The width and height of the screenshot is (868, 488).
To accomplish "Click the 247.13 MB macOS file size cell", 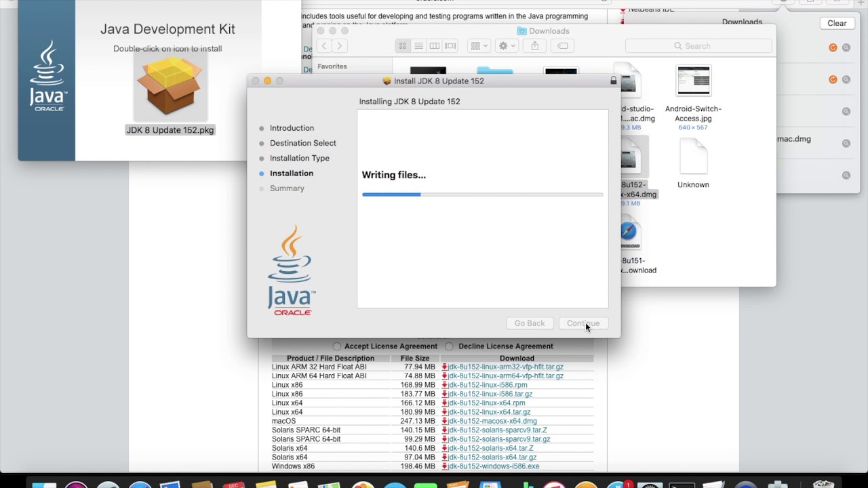I will coord(419,421).
